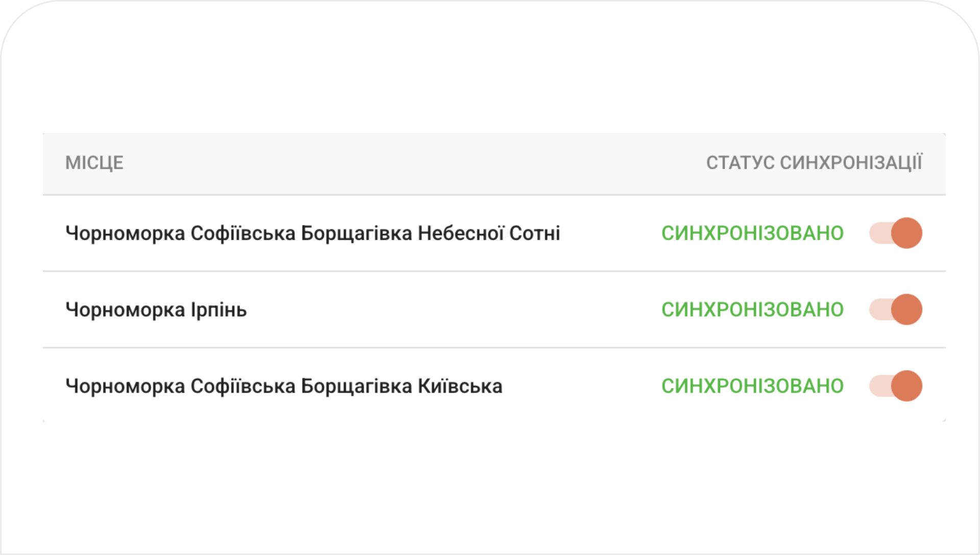Click the word Київська in the third row
The height and width of the screenshot is (555, 980).
coord(460,386)
